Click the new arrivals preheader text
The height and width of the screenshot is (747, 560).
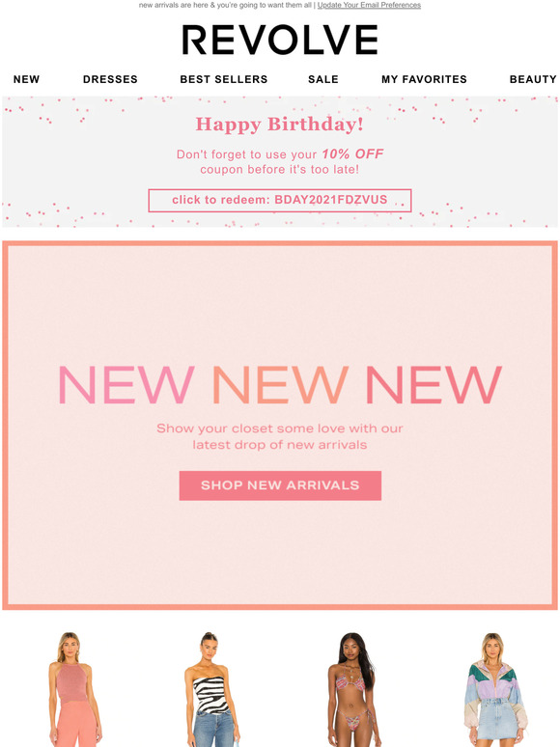coord(225,5)
